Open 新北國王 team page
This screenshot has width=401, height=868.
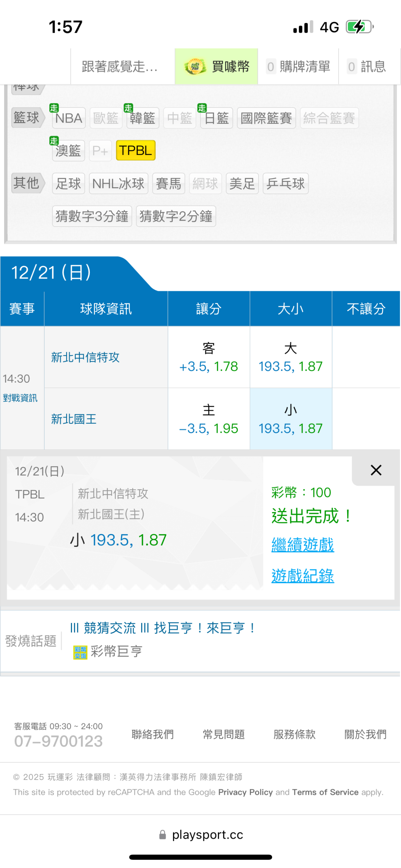pos(74,419)
